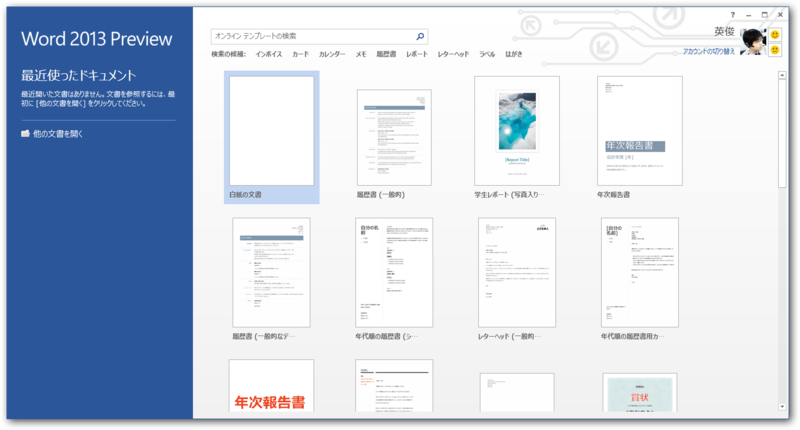Minimize the Word window
800x430 pixels.
pos(748,15)
